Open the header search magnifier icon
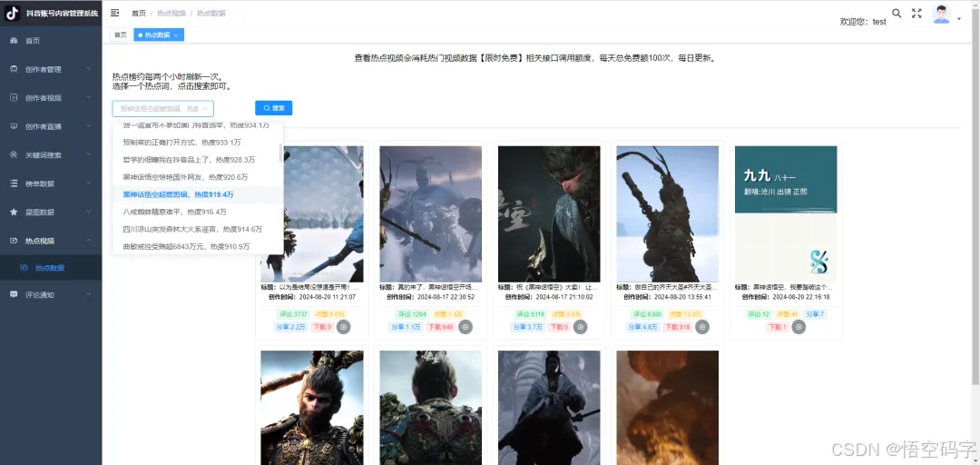Screen dimensions: 980x465 (897, 13)
